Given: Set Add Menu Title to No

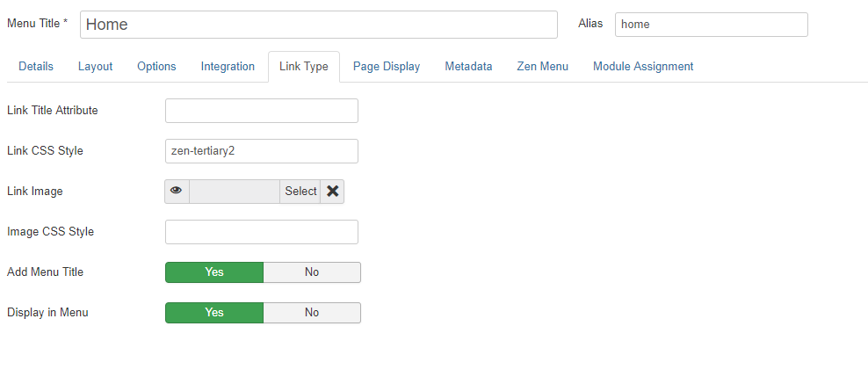Looking at the screenshot, I should [x=312, y=272].
